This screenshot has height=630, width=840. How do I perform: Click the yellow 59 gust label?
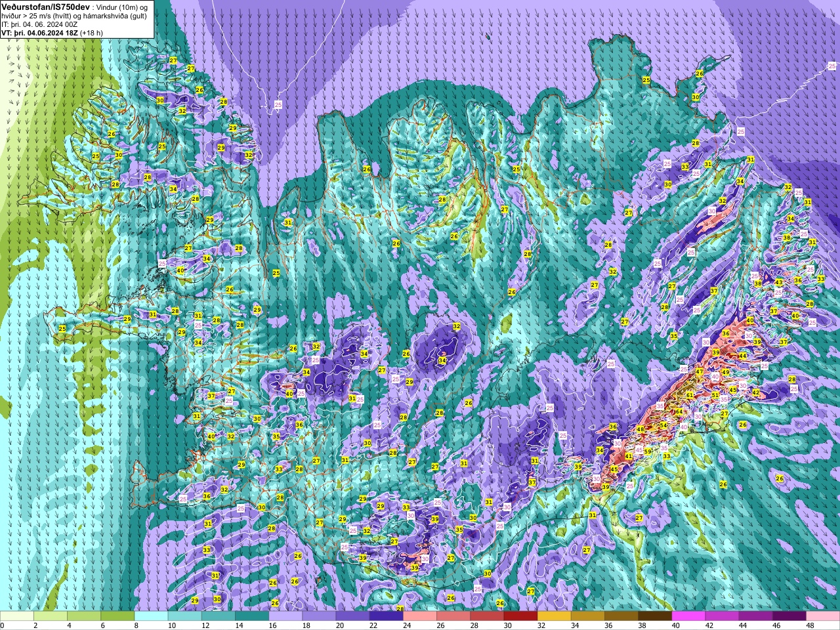[648, 451]
